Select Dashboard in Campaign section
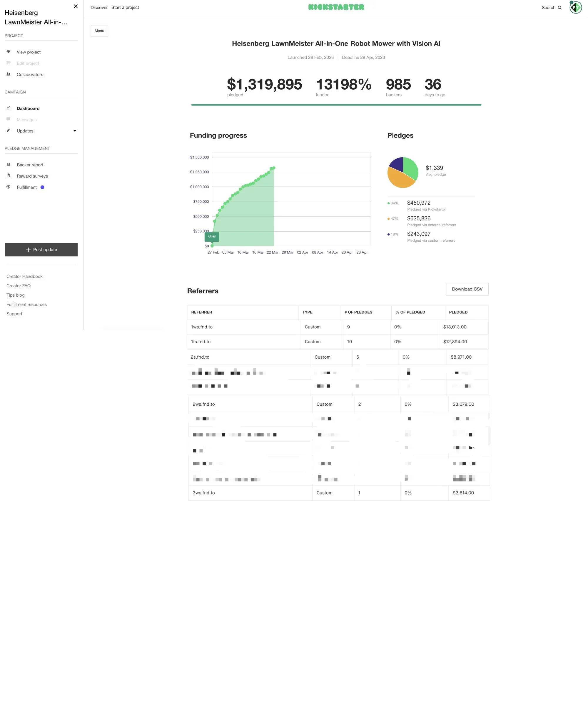 [28, 108]
